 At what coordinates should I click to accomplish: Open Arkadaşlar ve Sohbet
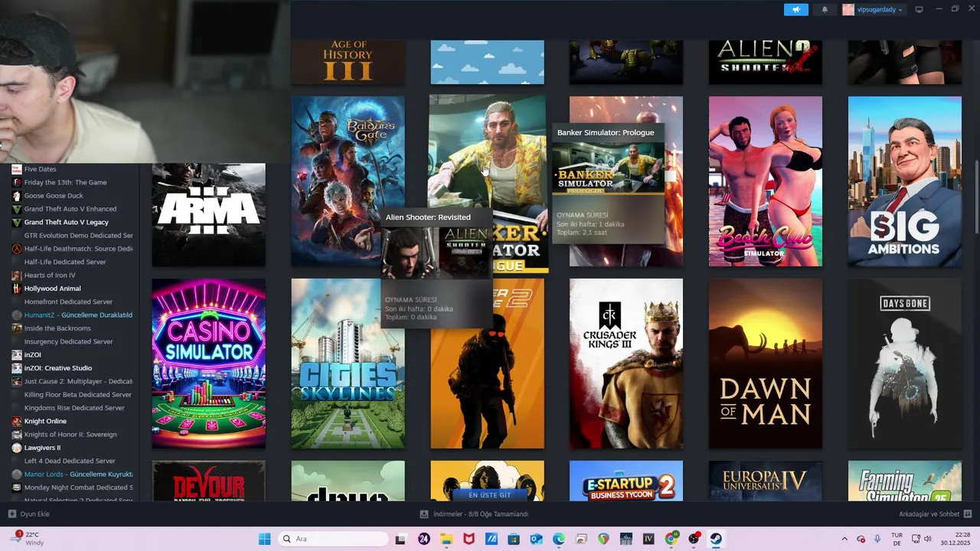(935, 514)
